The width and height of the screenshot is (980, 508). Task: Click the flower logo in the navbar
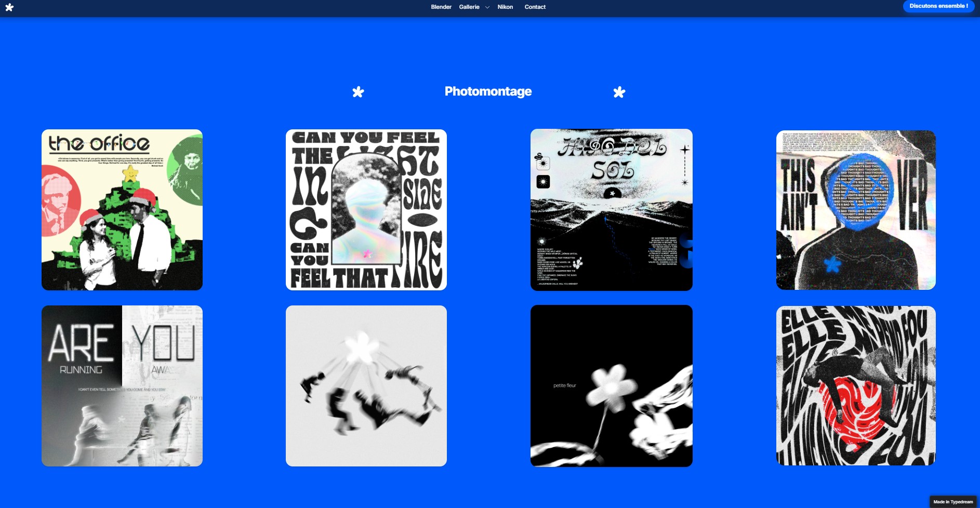tap(9, 7)
